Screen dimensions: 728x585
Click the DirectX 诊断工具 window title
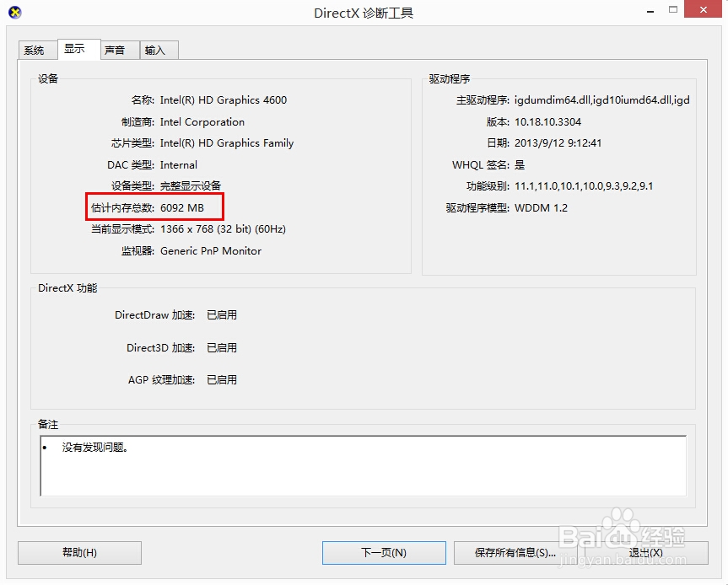364,13
